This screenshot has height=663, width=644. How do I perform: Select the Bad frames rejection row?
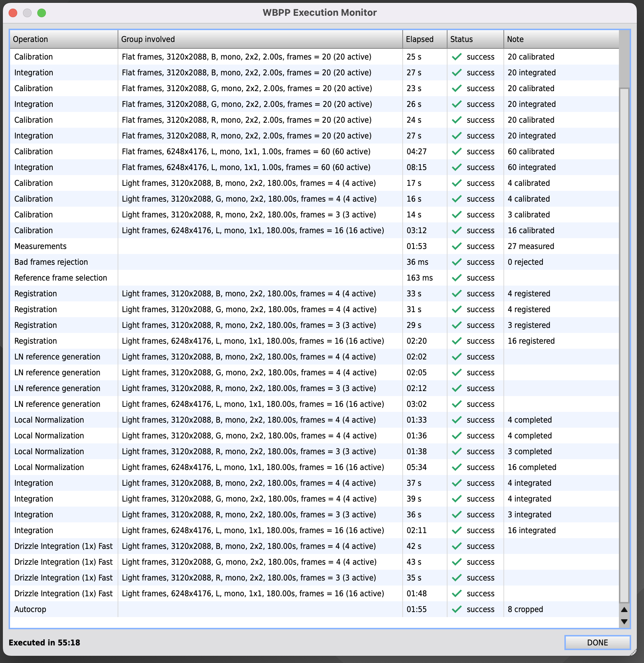point(51,262)
